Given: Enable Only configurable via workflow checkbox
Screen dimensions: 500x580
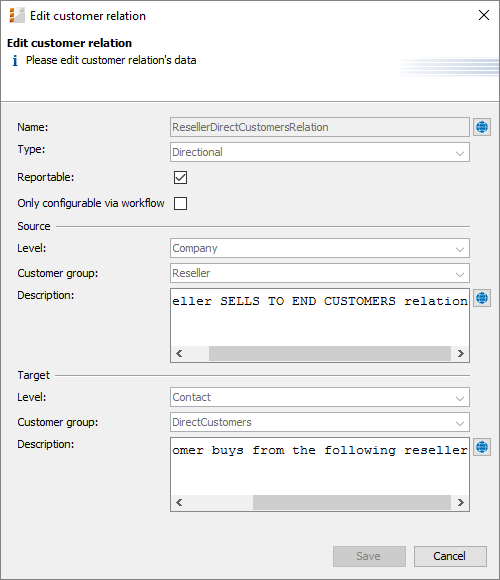Looking at the screenshot, I should (x=180, y=203).
